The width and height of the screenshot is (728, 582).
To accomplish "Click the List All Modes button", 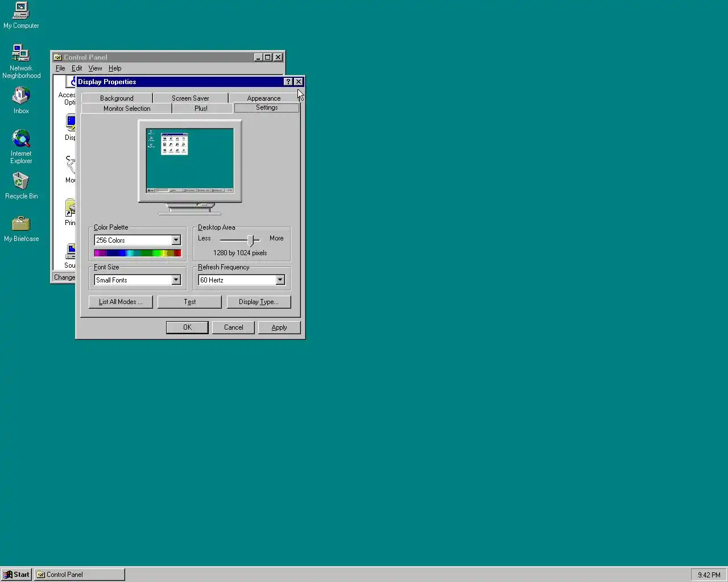I will [121, 302].
